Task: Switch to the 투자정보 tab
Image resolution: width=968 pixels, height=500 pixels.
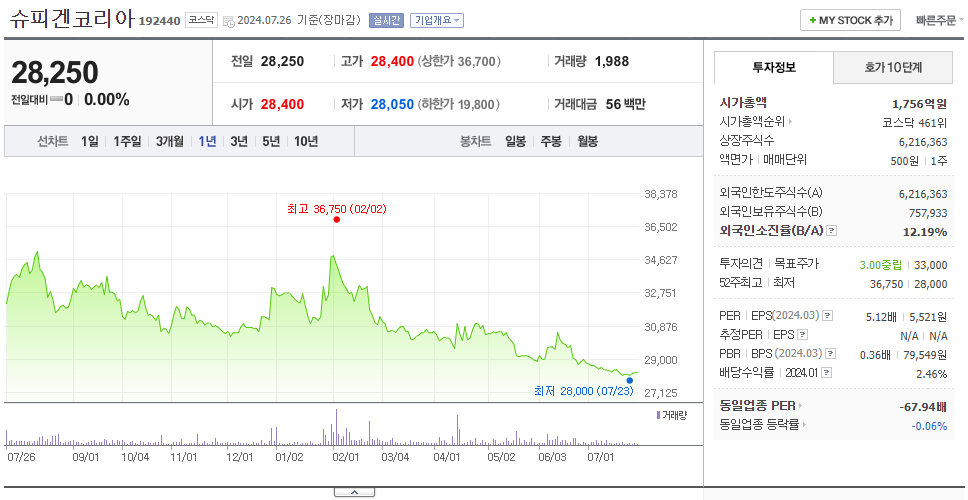Action: [x=774, y=68]
